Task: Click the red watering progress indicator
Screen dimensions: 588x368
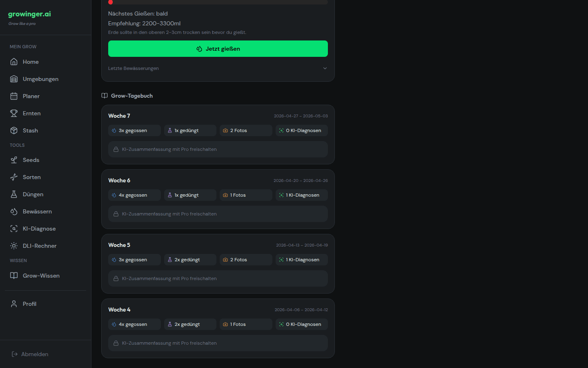Action: pos(110,2)
